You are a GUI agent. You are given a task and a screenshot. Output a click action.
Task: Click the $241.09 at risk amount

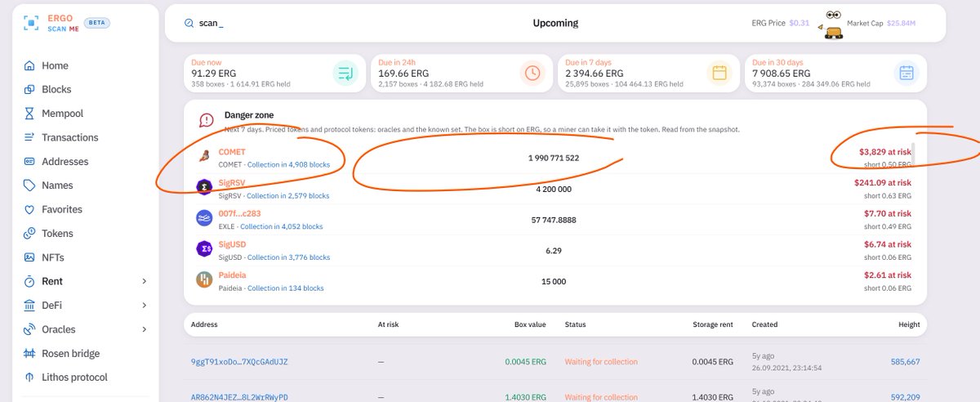click(x=883, y=183)
